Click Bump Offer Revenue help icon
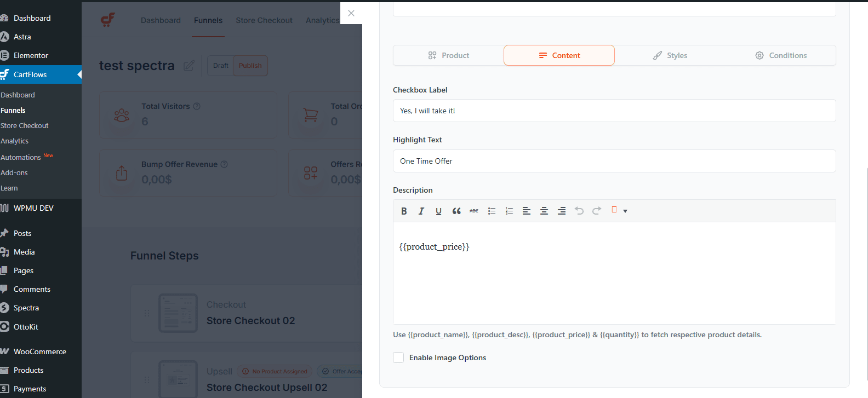This screenshot has width=868, height=398. click(x=224, y=164)
